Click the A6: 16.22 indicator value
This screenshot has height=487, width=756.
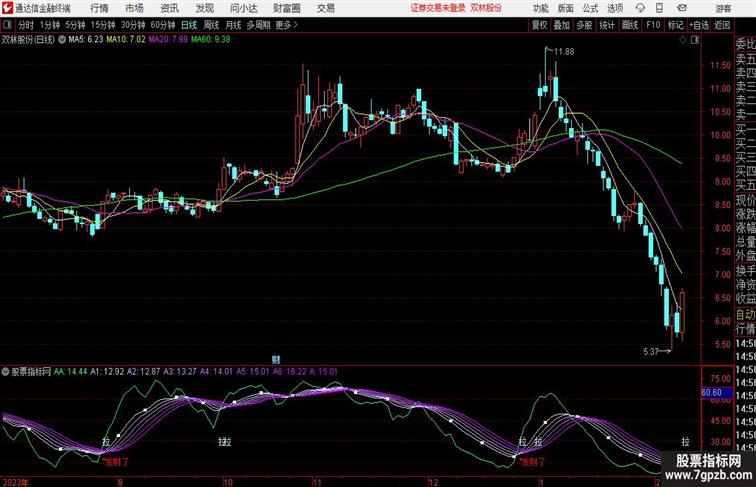(x=290, y=372)
